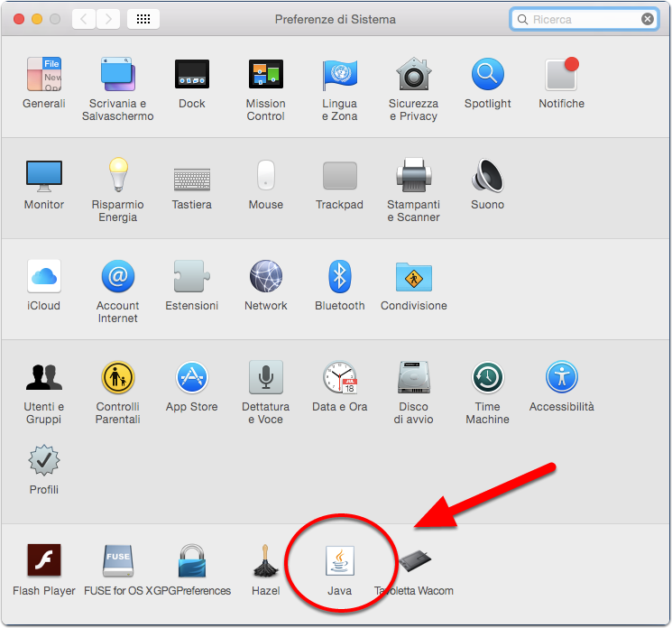Open Notifiche preferences

[561, 74]
